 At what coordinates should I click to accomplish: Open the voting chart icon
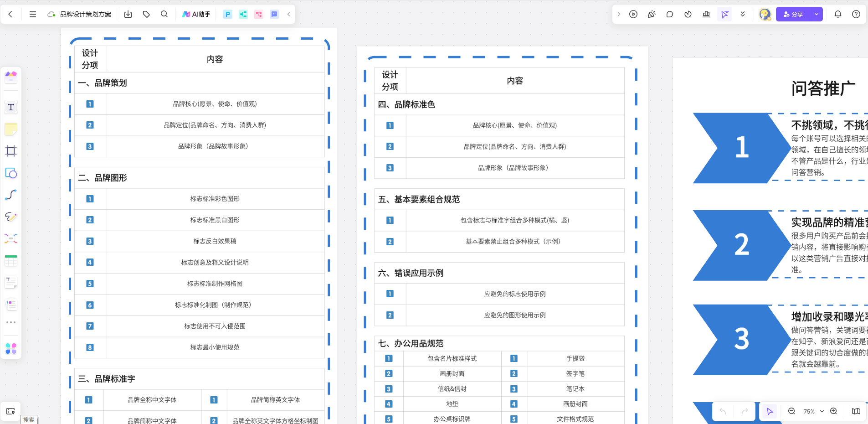click(x=706, y=14)
